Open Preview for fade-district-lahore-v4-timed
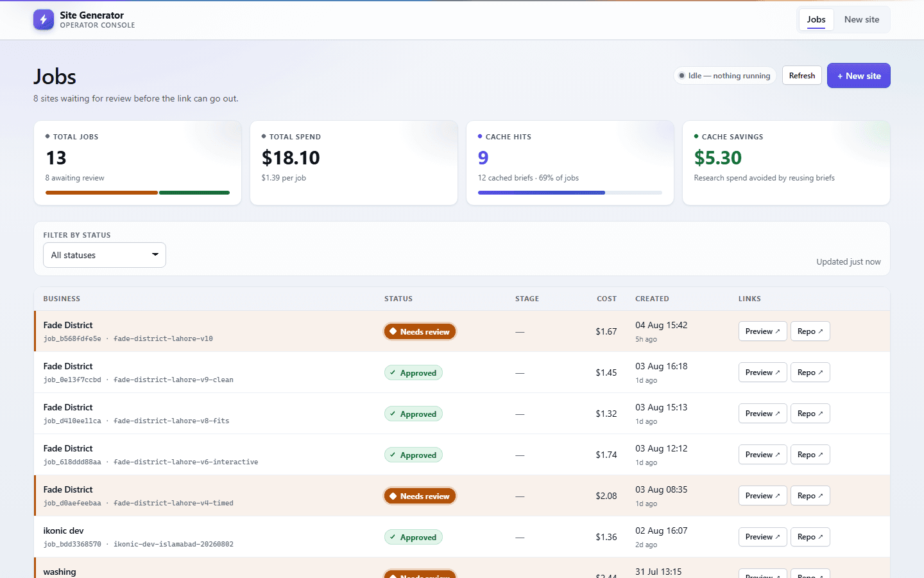The height and width of the screenshot is (578, 924). click(x=762, y=496)
